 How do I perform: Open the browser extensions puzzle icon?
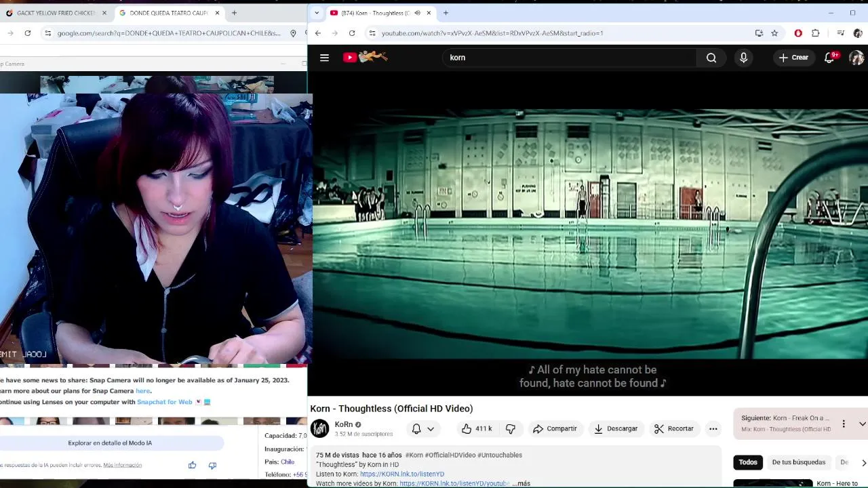pyautogui.click(x=816, y=33)
